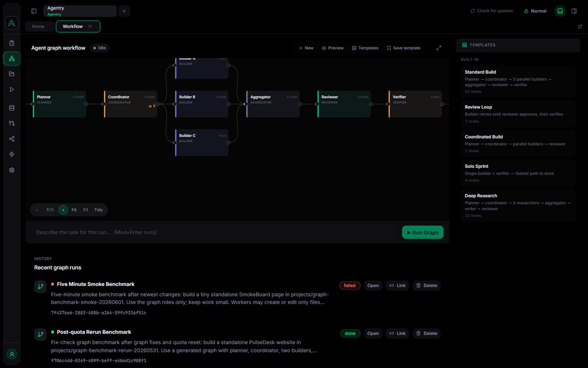
Task: Click the Reviewer node output port
Action: pyautogui.click(x=371, y=104)
